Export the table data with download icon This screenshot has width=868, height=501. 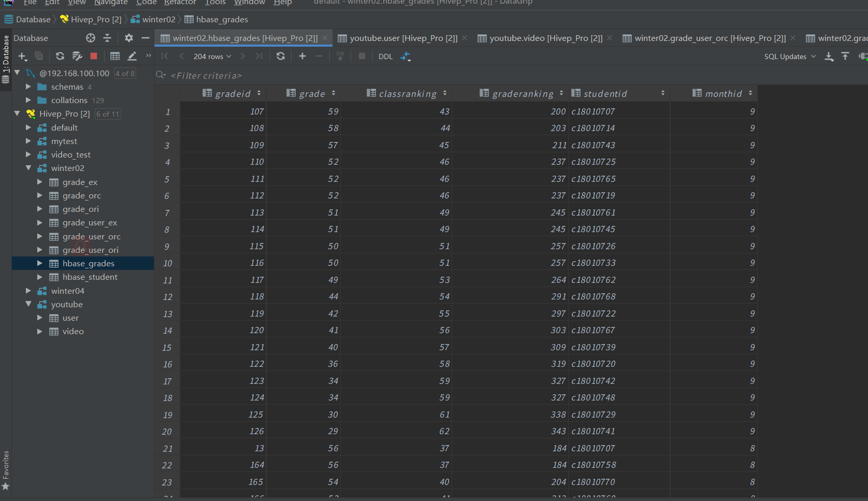[829, 56]
